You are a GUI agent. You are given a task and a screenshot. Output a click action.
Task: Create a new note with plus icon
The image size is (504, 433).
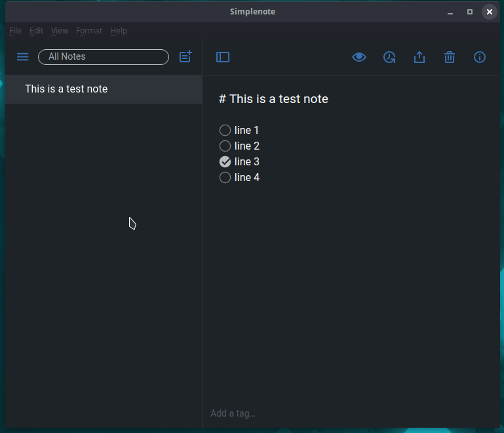pos(185,56)
